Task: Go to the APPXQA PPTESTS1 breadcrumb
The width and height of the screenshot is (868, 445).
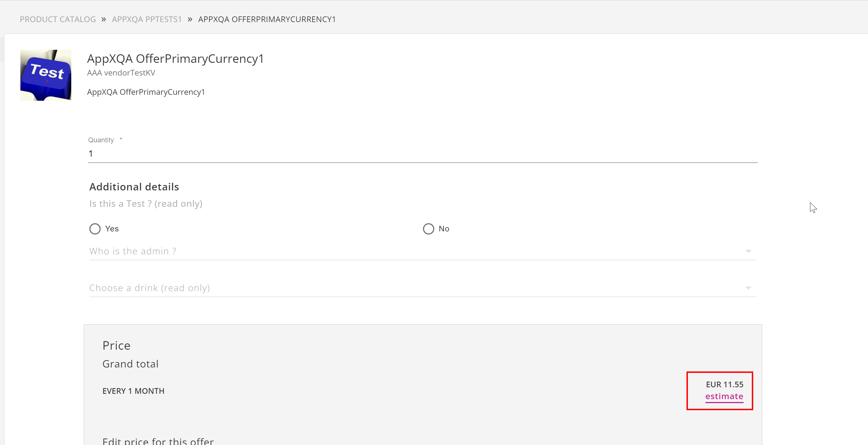Action: click(x=146, y=19)
